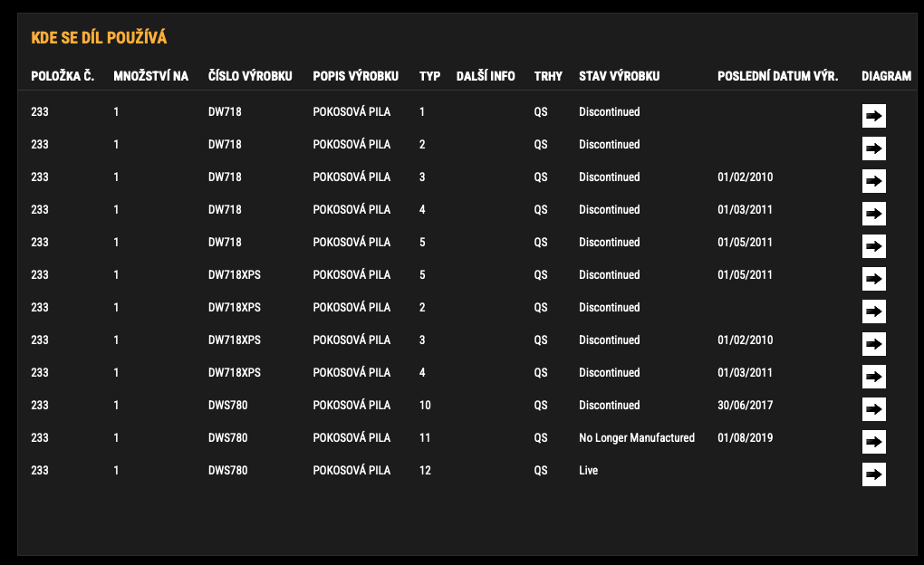The width and height of the screenshot is (924, 565).
Task: Click date 01/02/2010 in DW718 type 3 row
Action: point(745,177)
